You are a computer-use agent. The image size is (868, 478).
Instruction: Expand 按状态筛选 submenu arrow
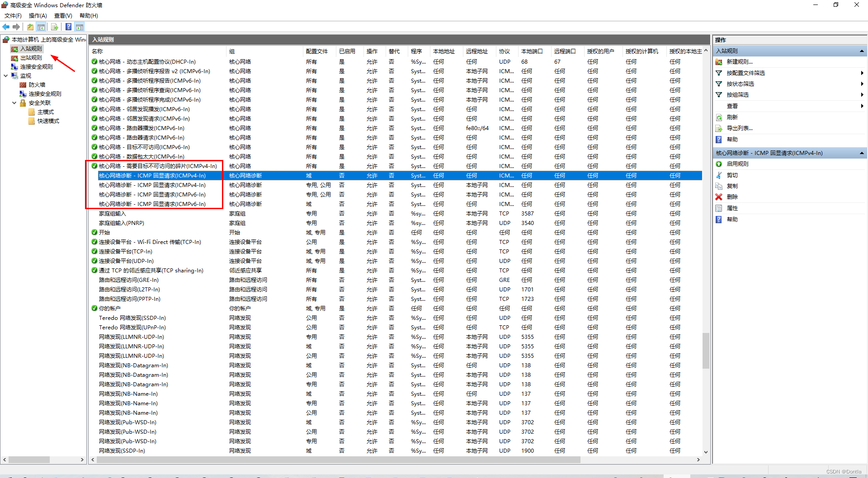coord(862,84)
